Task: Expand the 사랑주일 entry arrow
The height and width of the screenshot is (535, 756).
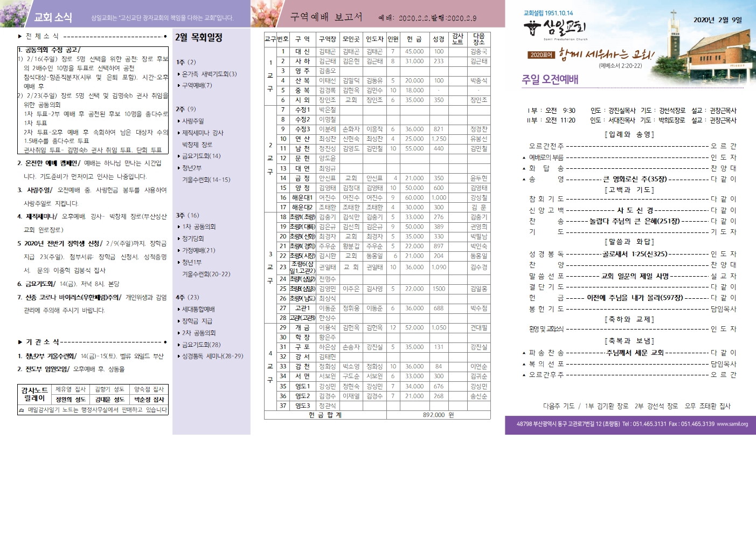Action: 178,122
